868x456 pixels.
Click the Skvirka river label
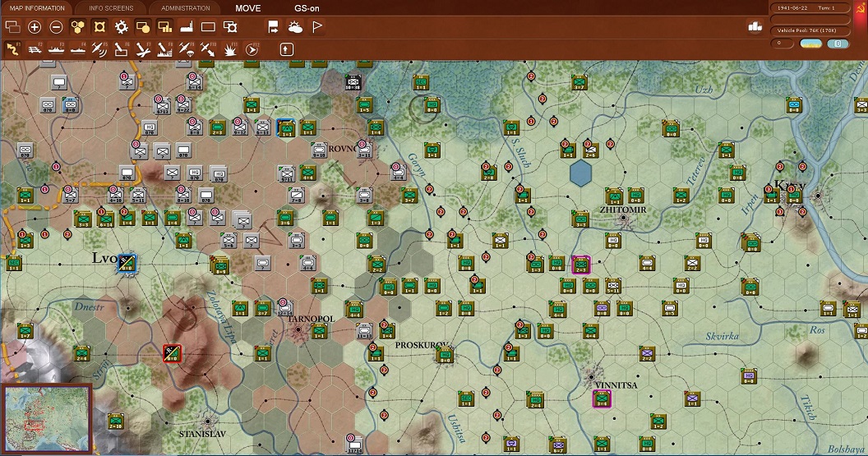point(722,336)
